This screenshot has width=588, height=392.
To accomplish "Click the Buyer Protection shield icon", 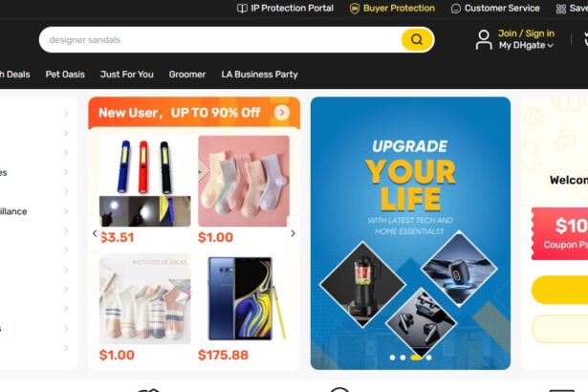I will point(354,9).
